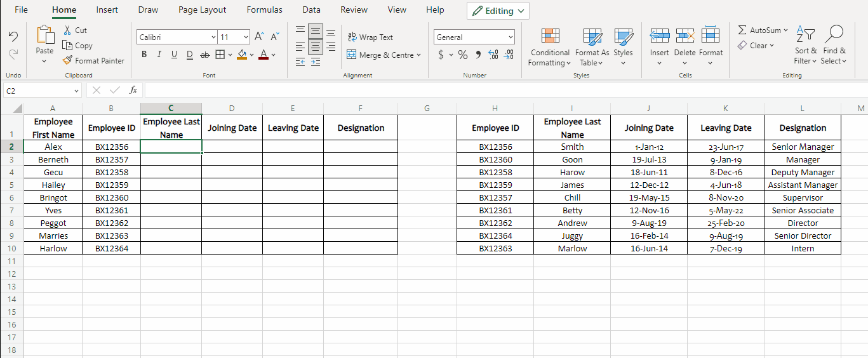Viewport: 868px width, 358px height.
Task: Apply the dark red font colour
Action: click(264, 55)
